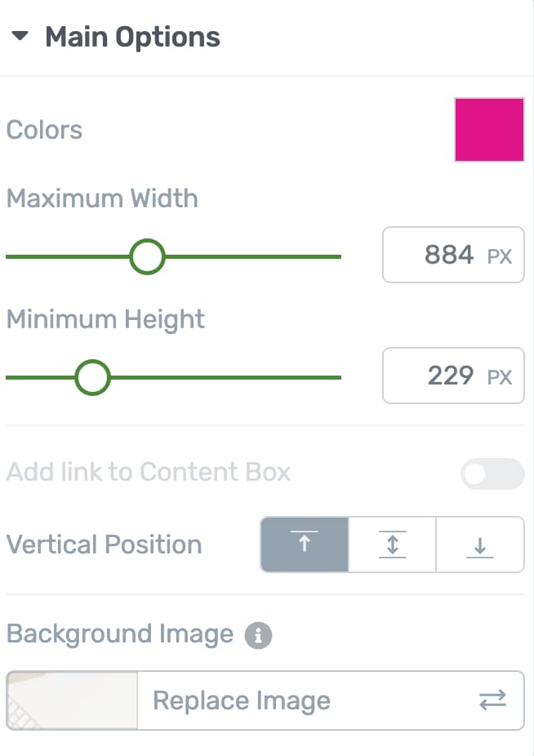Image resolution: width=534 pixels, height=756 pixels.
Task: Click the Maximum Width slider handle
Action: point(147,256)
